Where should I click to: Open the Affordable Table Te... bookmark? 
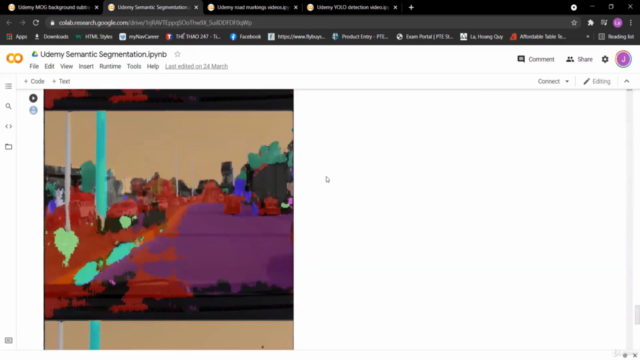(x=538, y=36)
